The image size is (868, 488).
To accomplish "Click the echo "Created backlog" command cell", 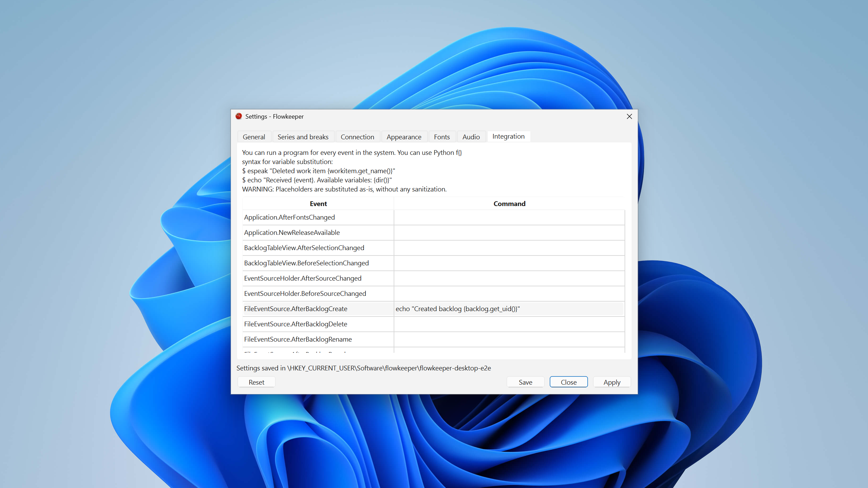I will point(509,309).
